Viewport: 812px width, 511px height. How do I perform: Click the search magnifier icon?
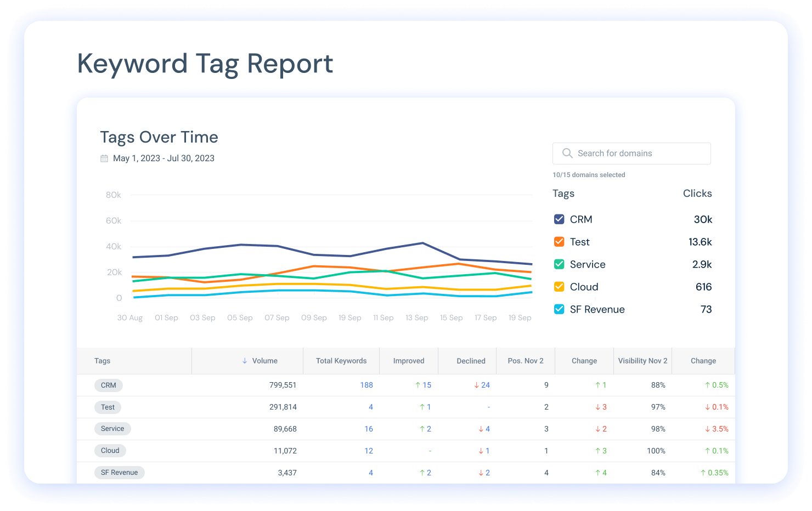[x=567, y=154]
